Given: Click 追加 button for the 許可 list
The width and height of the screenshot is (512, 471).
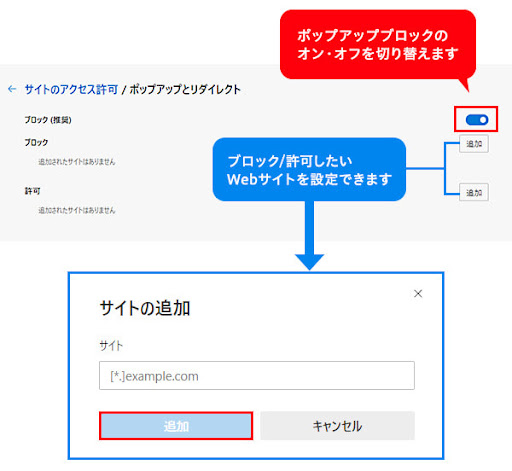Looking at the screenshot, I should pyautogui.click(x=474, y=192).
